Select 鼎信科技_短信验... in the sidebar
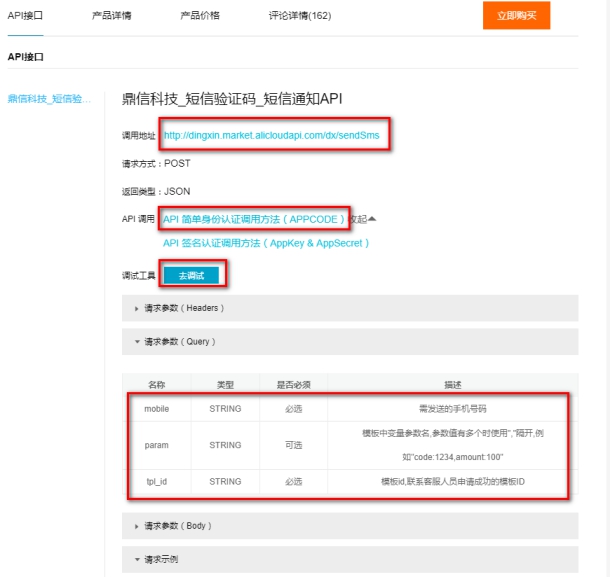 coord(49,99)
